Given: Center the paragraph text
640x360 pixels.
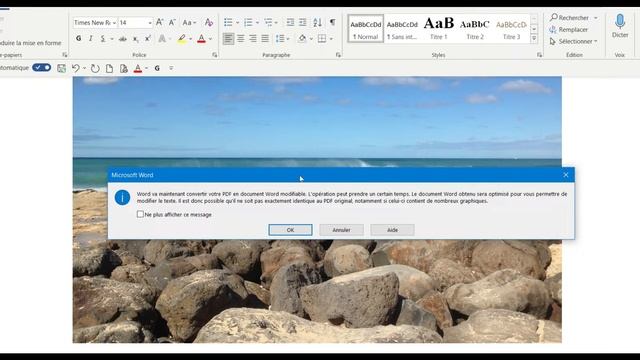Looking at the screenshot, I should pos(241,39).
